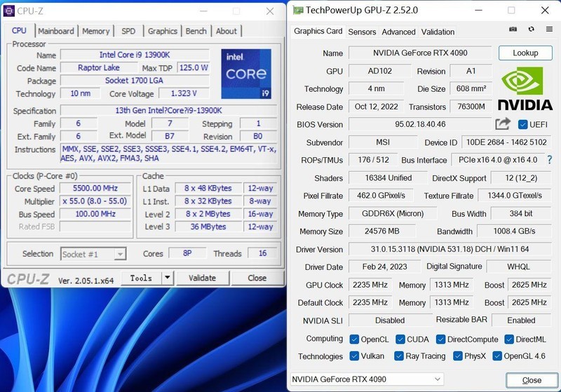Click the Lookup button
This screenshot has height=392, width=561.
point(525,53)
